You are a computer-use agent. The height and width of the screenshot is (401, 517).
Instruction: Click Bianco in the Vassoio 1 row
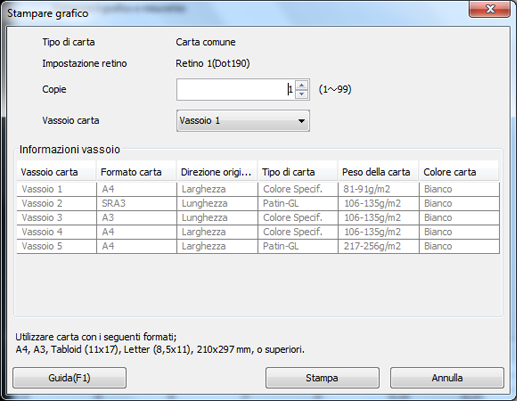point(459,189)
